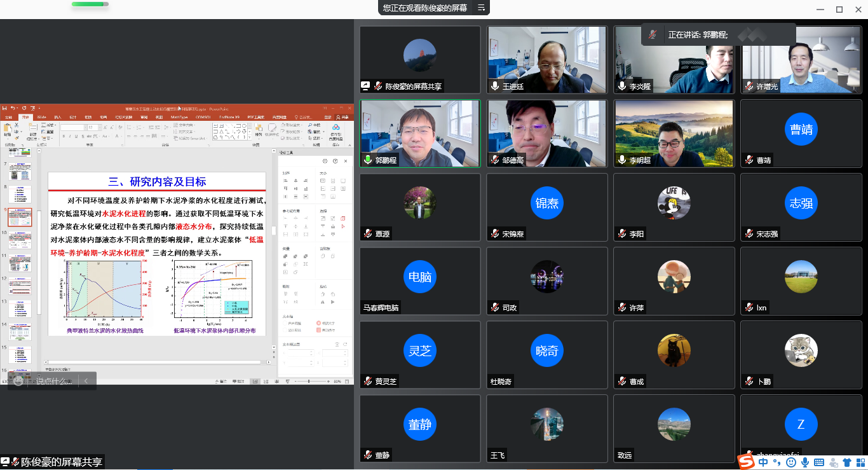Viewport: 868px width, 470px height.
Task: Toggle Chinese/English mode with the 中 button
Action: [763, 462]
